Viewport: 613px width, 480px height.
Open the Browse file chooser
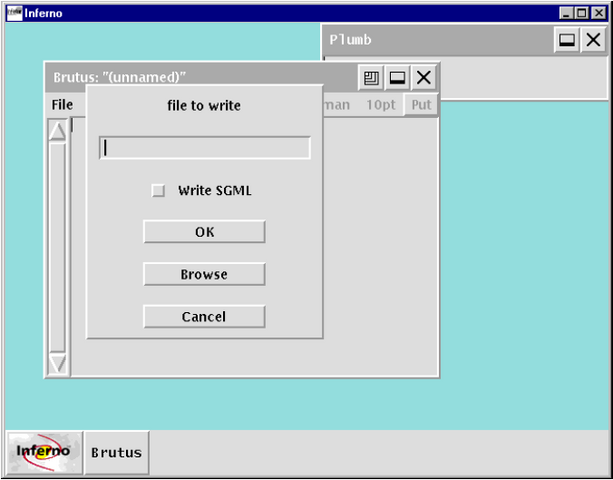204,274
